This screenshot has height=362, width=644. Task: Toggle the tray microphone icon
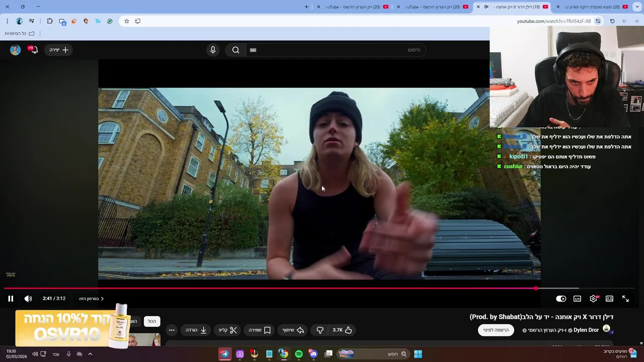click(x=68, y=354)
